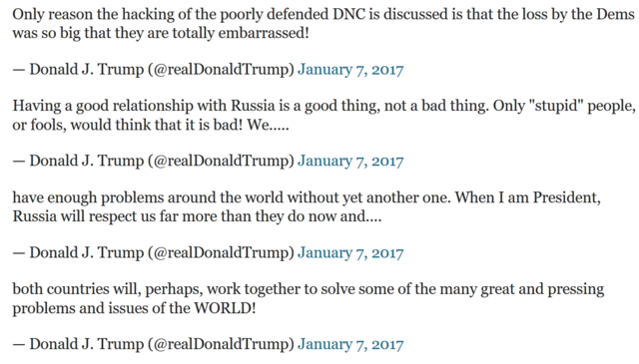This screenshot has height=364, width=639.
Task: Click the word "WORLD!" in the last tweet
Action: 225,308
